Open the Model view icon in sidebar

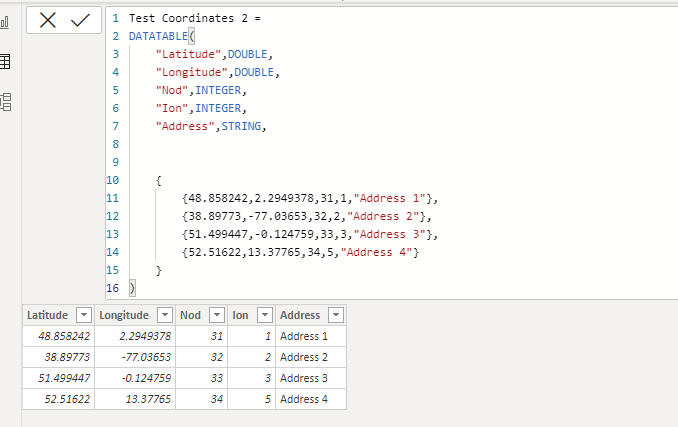coord(6,102)
